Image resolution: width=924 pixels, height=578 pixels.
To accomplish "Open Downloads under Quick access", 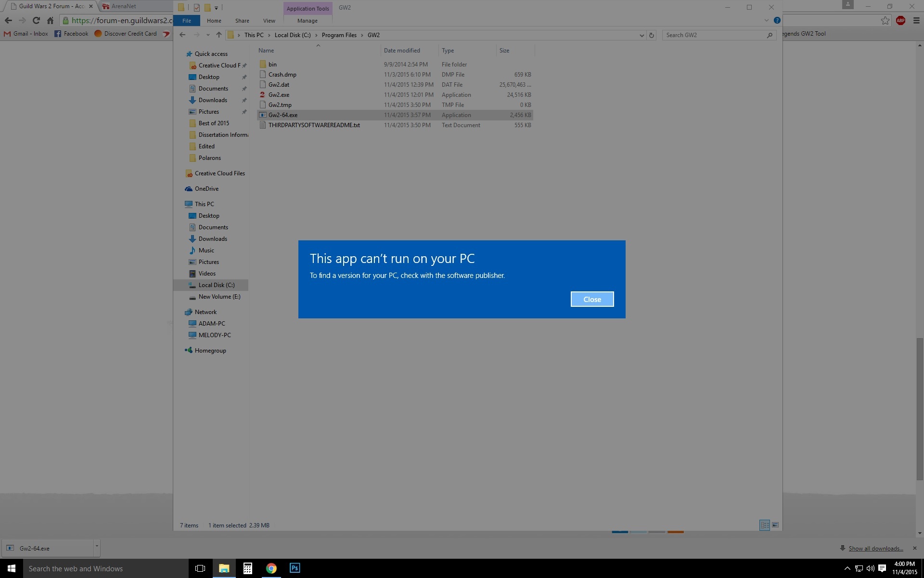I will coord(213,100).
